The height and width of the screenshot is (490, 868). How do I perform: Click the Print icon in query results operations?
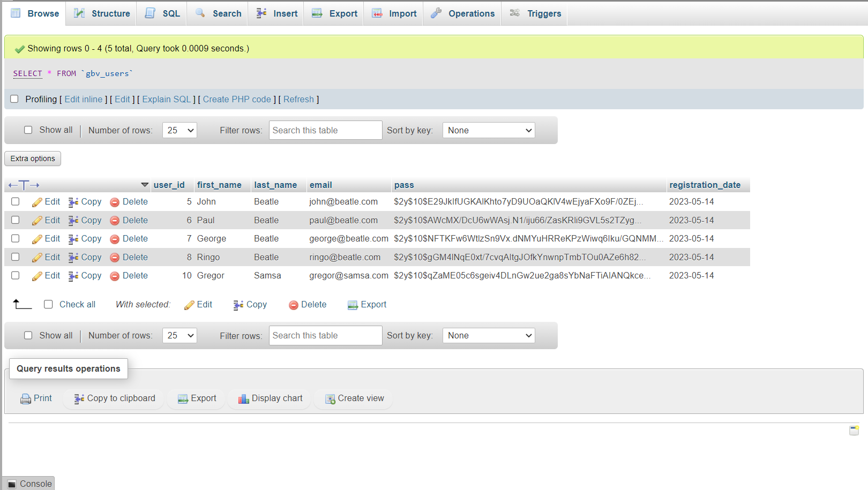click(26, 399)
